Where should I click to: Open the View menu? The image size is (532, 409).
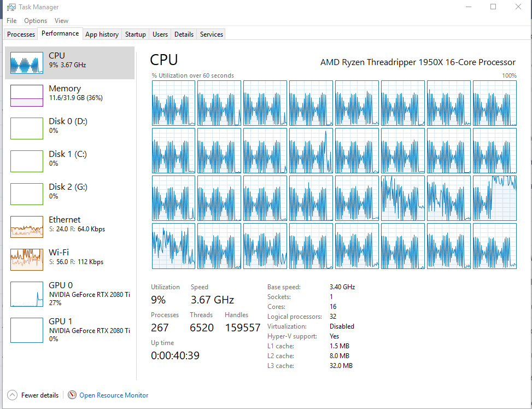pyautogui.click(x=62, y=21)
